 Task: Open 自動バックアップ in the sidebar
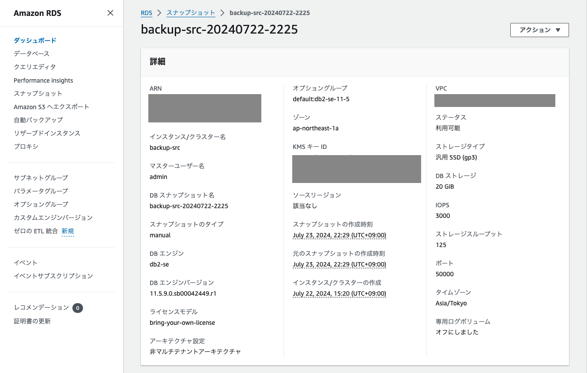click(38, 120)
